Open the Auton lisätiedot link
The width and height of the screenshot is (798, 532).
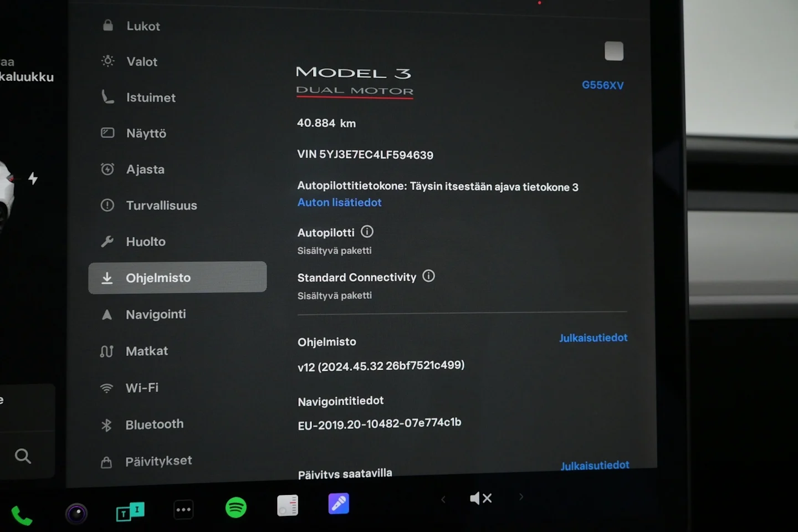[339, 202]
